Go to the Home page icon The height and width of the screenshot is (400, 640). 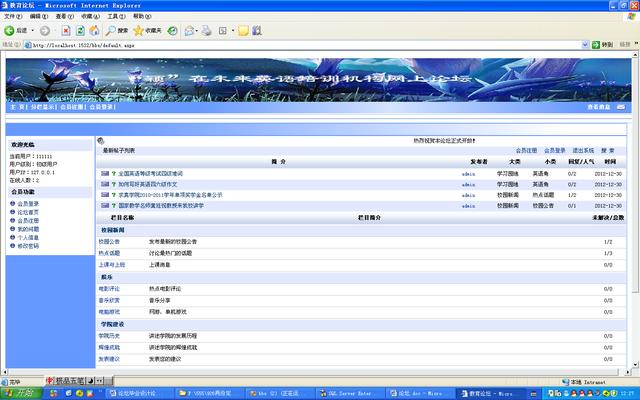pyautogui.click(x=94, y=31)
